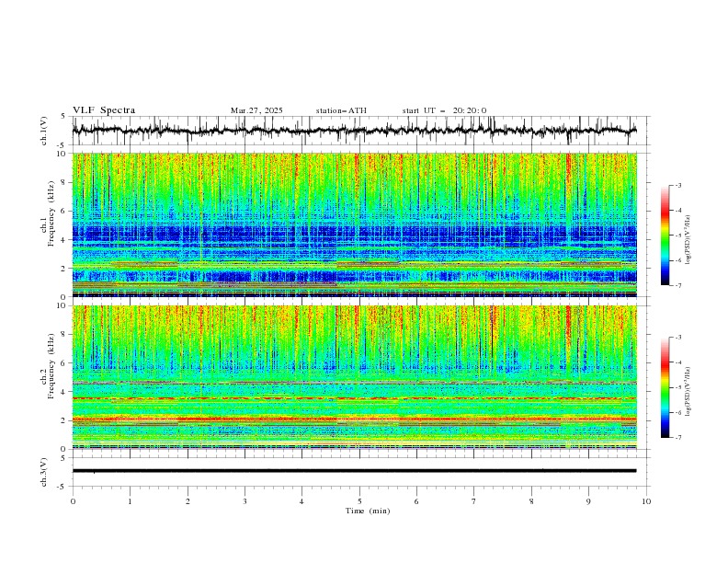This screenshot has width=728, height=563.
Task: Click the "-6" tick on ch.2 colorbar
Action: point(678,412)
